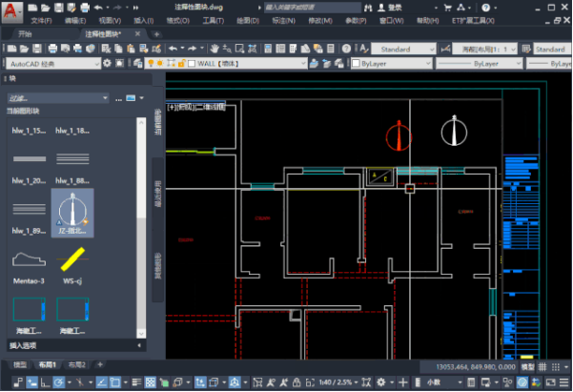Click in the keyword search field in title bar

pos(312,7)
